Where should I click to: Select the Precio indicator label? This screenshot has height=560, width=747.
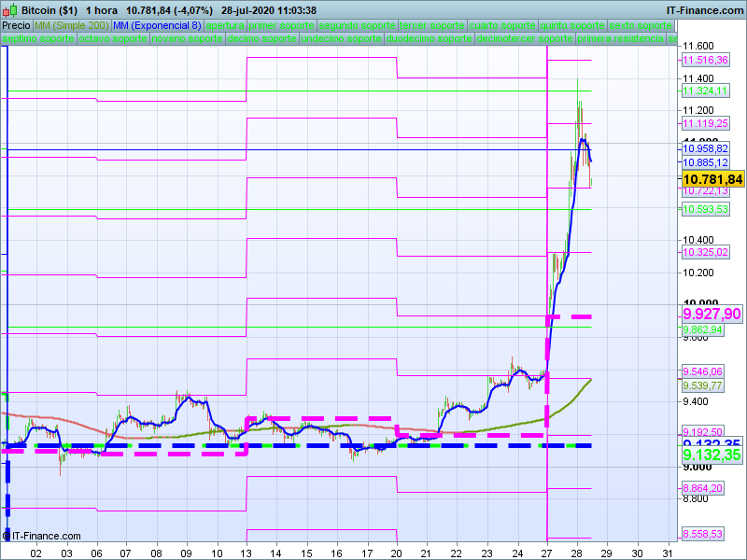(x=16, y=25)
